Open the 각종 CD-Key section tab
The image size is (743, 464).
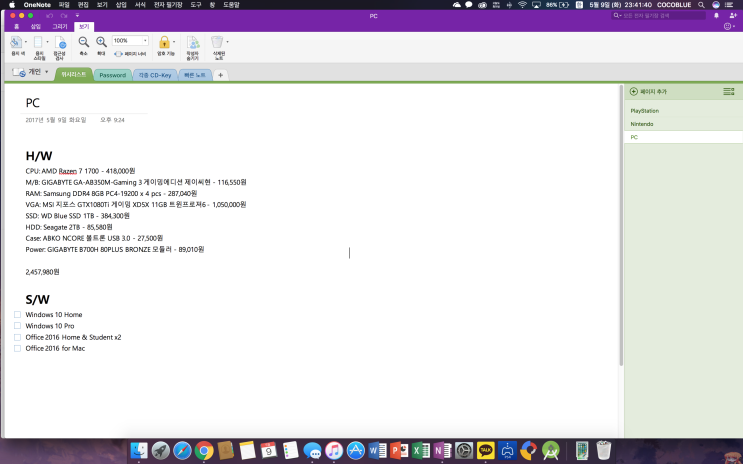coord(155,75)
